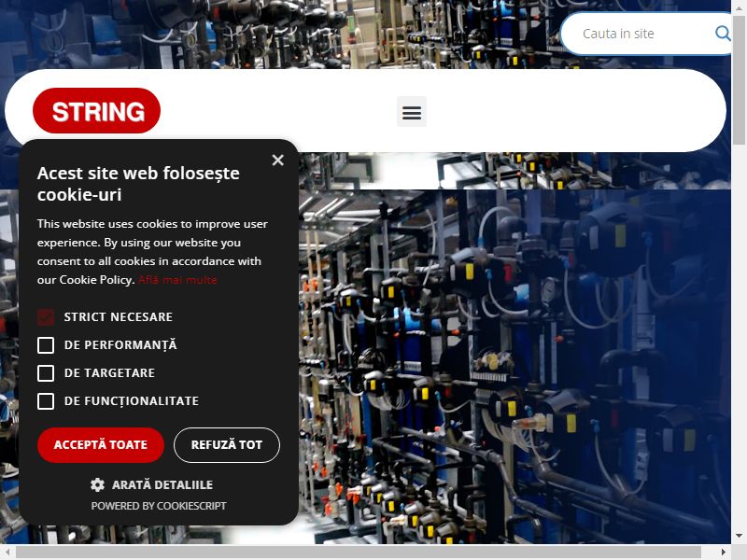Click the gear icon beside Arată detaliile
747x560 pixels.
point(98,484)
